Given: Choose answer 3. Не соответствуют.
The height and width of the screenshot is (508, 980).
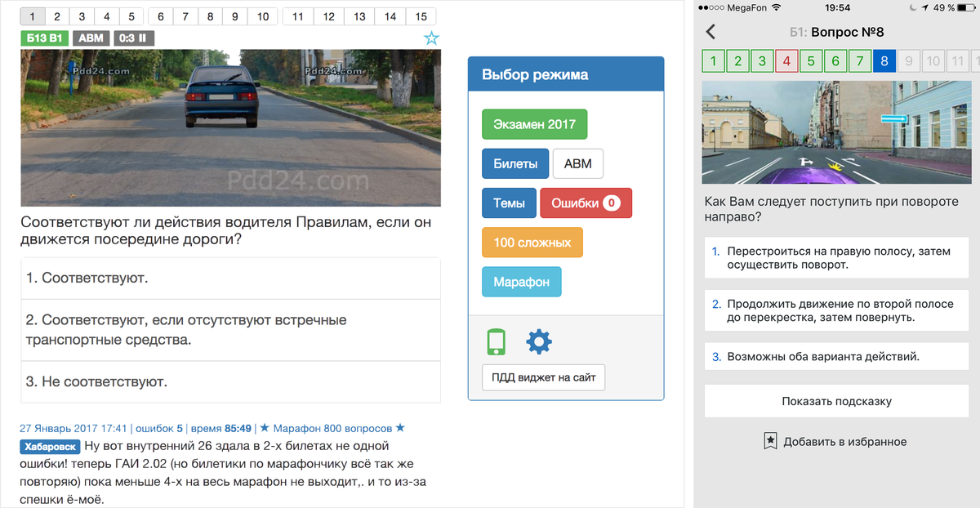Looking at the screenshot, I should [x=230, y=381].
